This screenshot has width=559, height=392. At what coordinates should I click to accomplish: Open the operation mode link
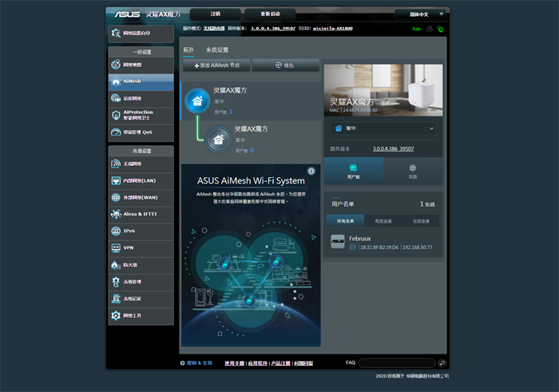click(x=214, y=29)
